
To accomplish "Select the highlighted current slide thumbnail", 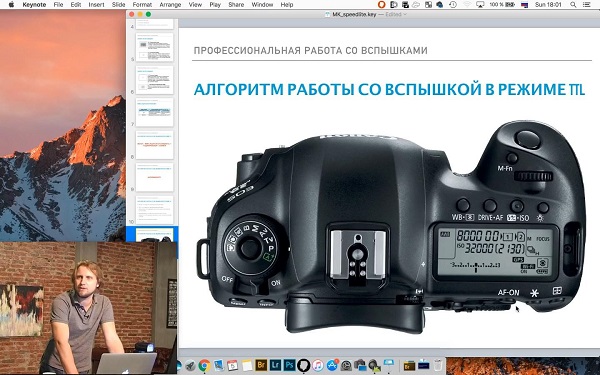I will click(x=155, y=235).
